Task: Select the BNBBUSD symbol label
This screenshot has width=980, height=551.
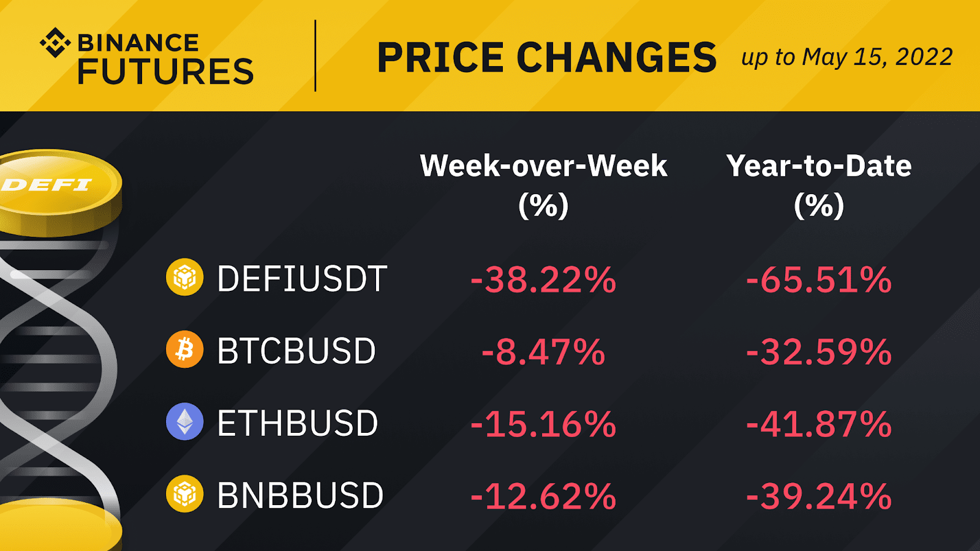Action: tap(300, 496)
